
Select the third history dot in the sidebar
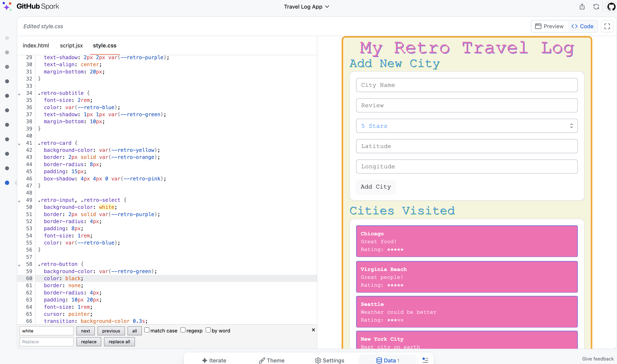pos(7,67)
